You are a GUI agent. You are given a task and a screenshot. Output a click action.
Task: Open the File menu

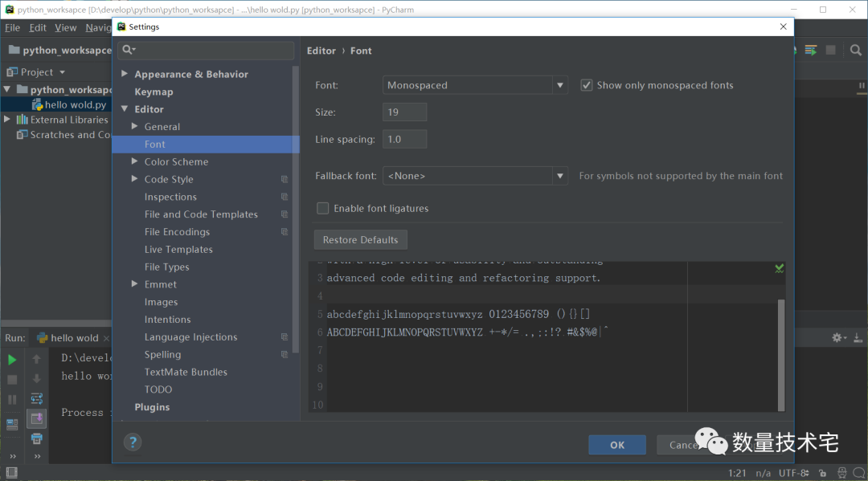12,27
